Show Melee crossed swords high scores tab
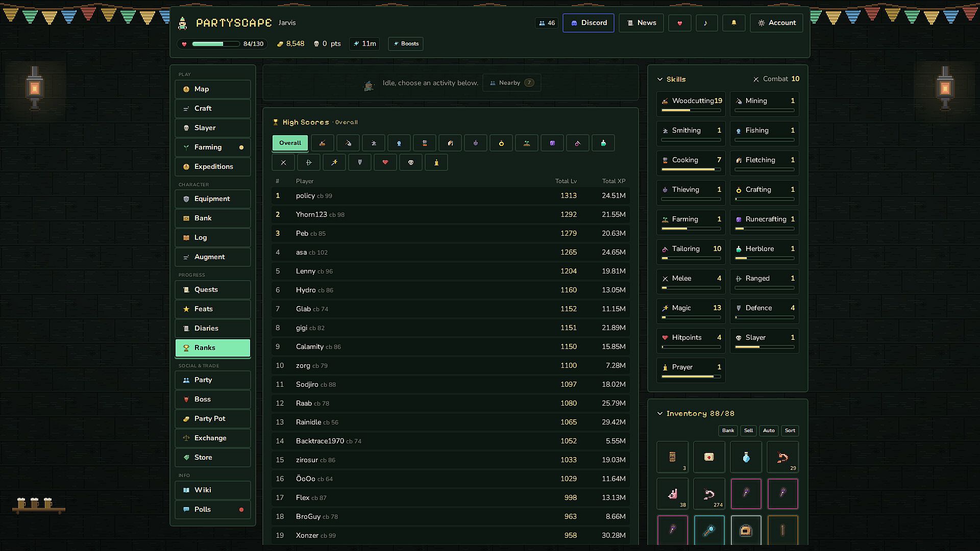 283,163
